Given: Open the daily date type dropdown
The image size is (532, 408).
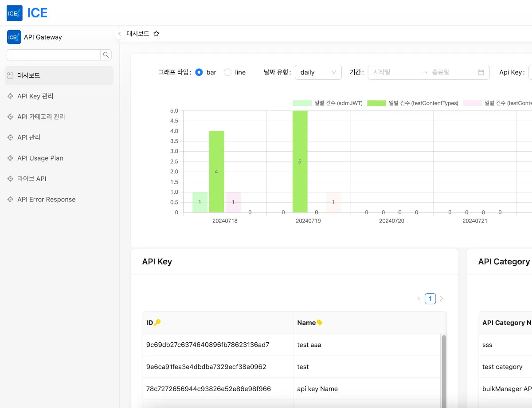Looking at the screenshot, I should click(x=318, y=72).
